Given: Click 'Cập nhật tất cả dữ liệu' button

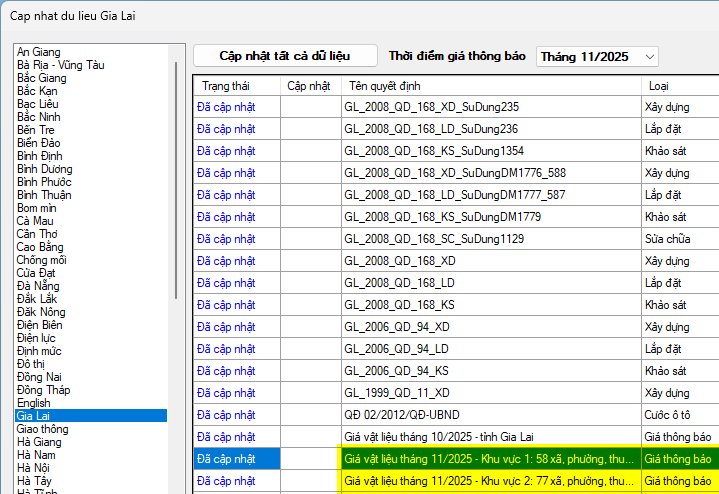Looking at the screenshot, I should (x=285, y=56).
